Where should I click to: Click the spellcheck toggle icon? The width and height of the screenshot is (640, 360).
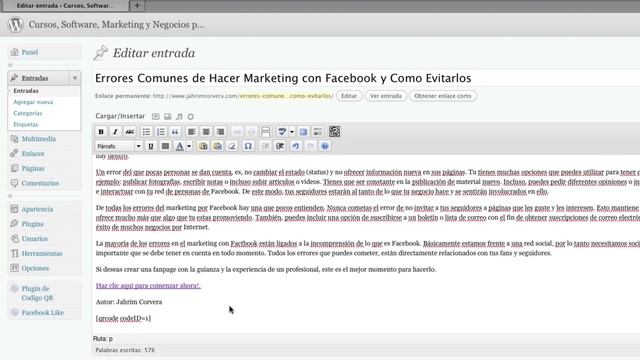click(x=282, y=132)
